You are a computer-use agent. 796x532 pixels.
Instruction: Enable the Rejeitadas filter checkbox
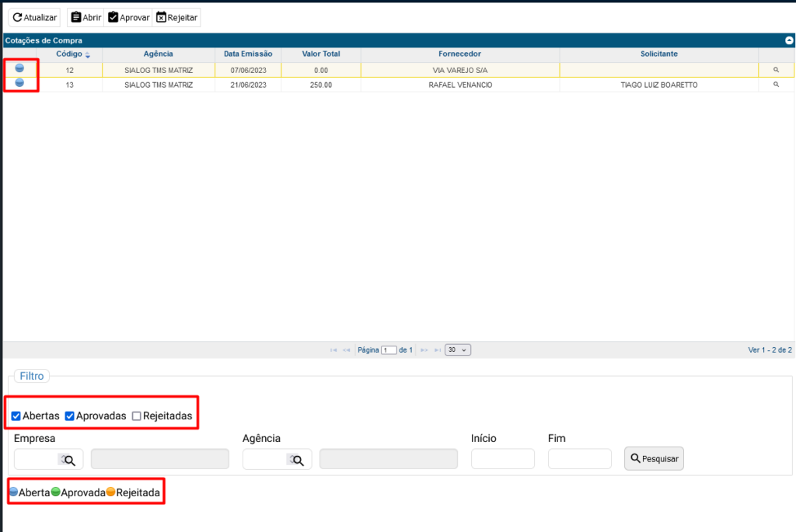pyautogui.click(x=137, y=416)
